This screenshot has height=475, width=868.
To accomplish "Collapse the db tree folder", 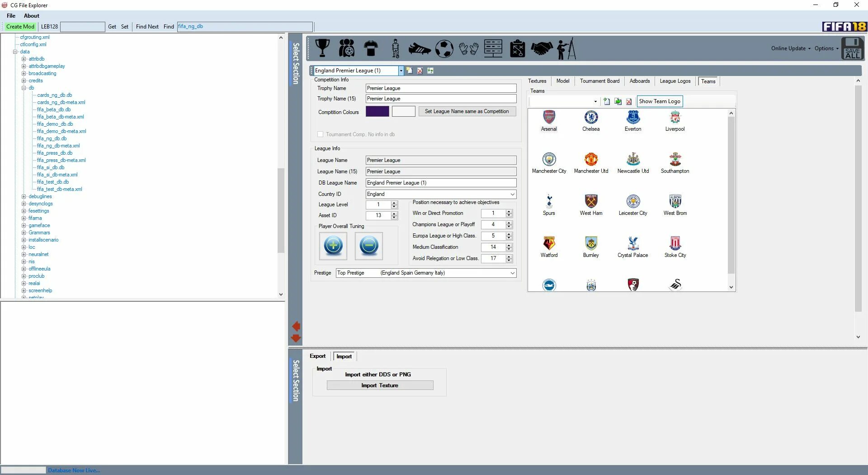I will [x=24, y=88].
